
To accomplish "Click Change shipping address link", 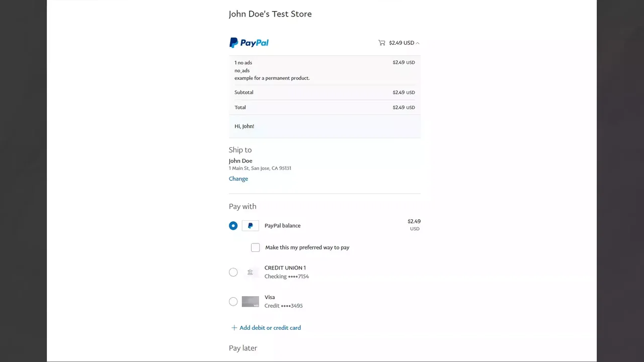I will [238, 178].
